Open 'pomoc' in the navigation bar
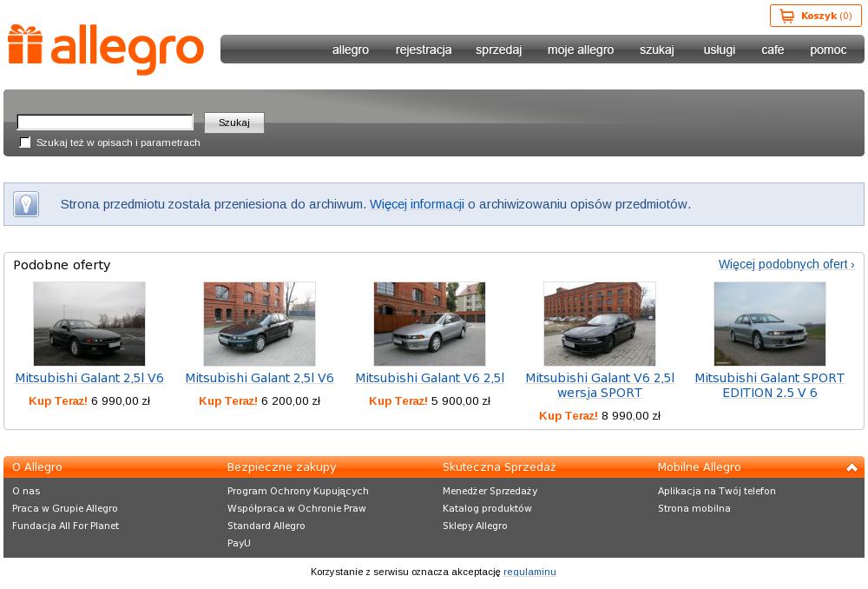Screen dimensions: 868x589 click(x=828, y=50)
